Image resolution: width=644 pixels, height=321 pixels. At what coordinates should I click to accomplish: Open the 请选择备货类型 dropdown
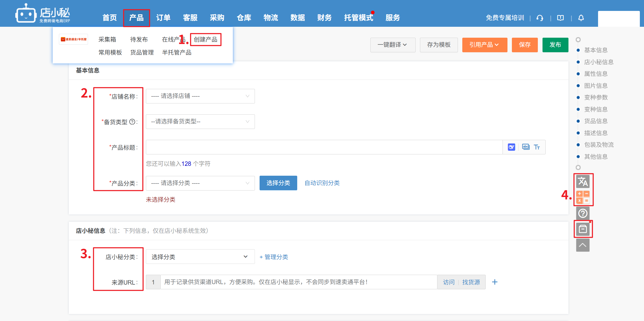pyautogui.click(x=200, y=122)
